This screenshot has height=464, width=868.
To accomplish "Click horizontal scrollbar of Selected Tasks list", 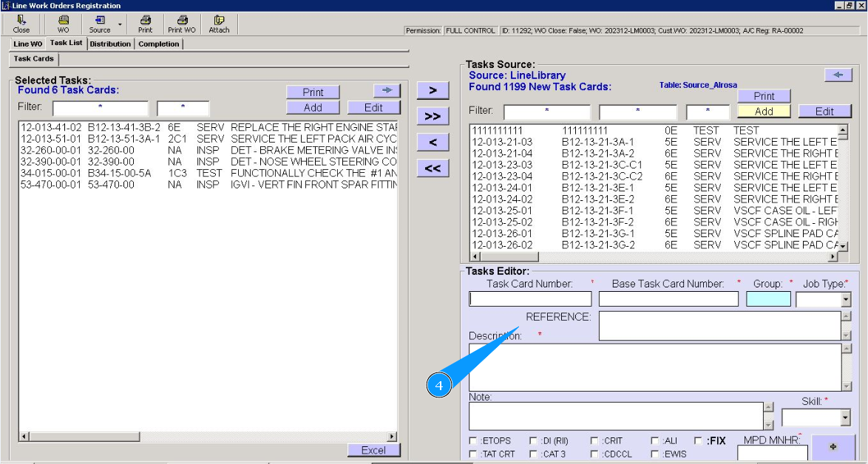I will coord(208,437).
